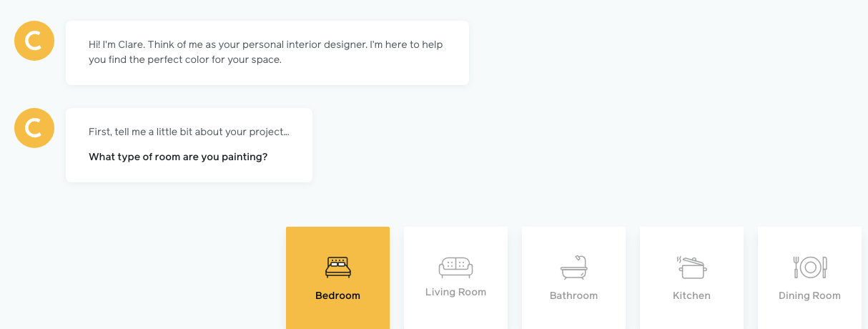The width and height of the screenshot is (868, 329).
Task: Click the 'What type of room' question text
Action: (178, 157)
